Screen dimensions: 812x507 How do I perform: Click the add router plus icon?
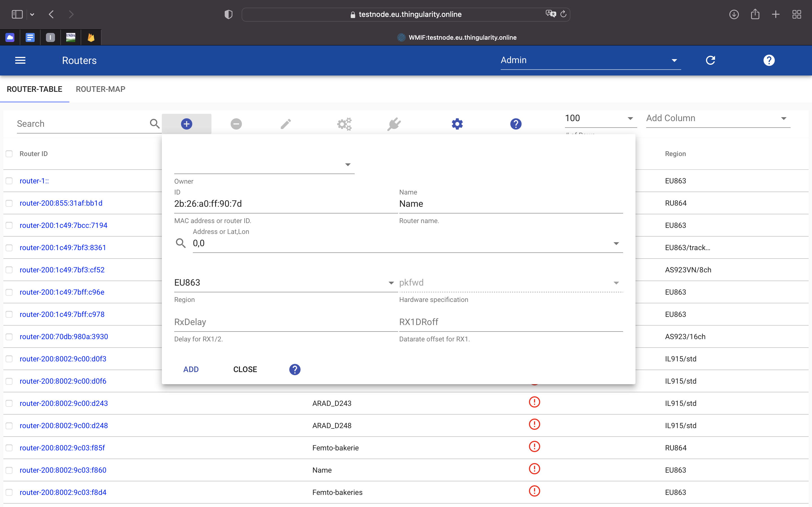coord(187,124)
